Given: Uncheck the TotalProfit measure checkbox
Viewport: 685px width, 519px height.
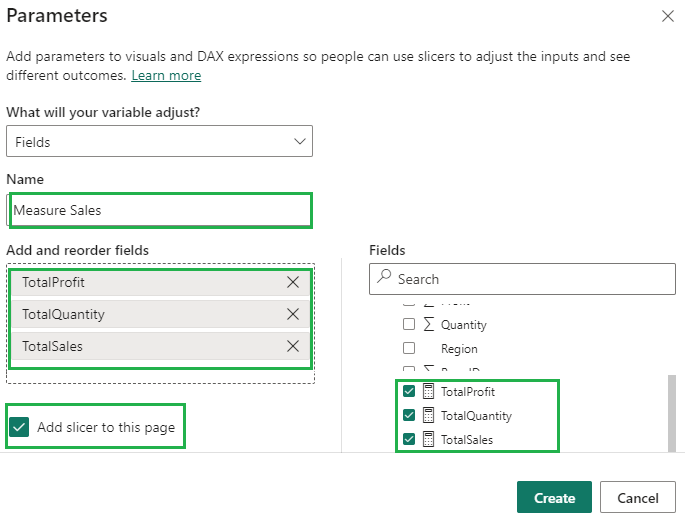Looking at the screenshot, I should (409, 391).
